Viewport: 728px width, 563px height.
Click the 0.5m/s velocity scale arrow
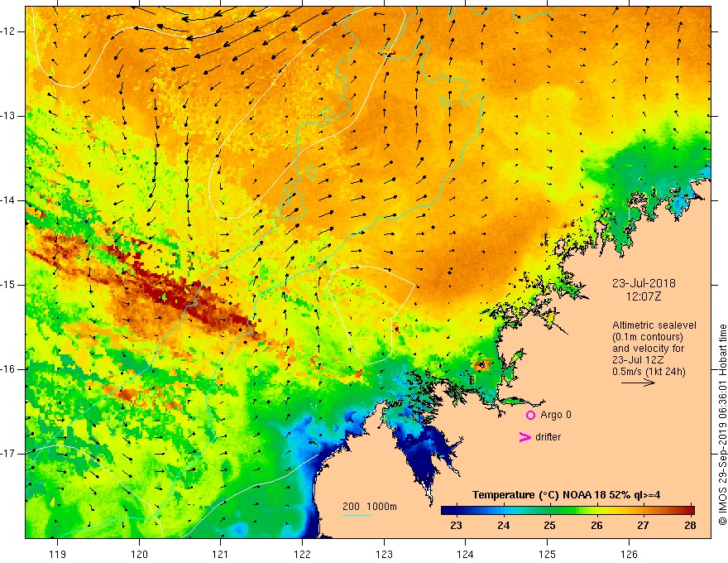(x=638, y=383)
